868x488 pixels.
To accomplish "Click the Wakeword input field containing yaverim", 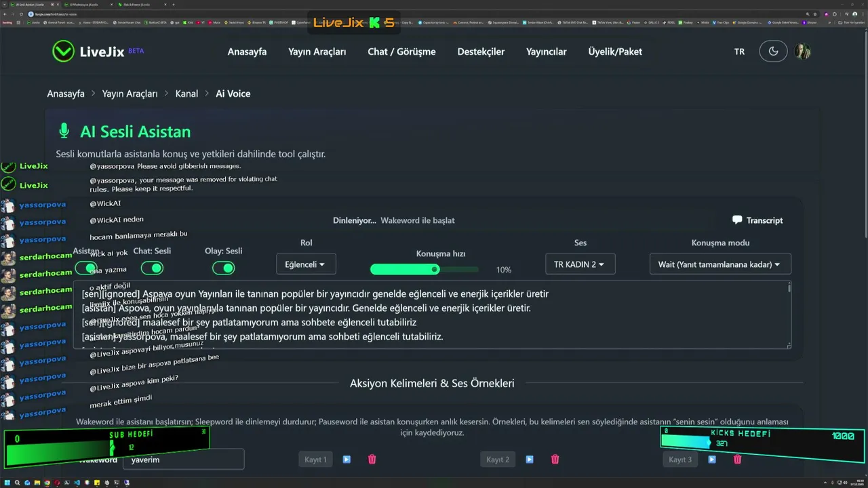I will pyautogui.click(x=183, y=460).
